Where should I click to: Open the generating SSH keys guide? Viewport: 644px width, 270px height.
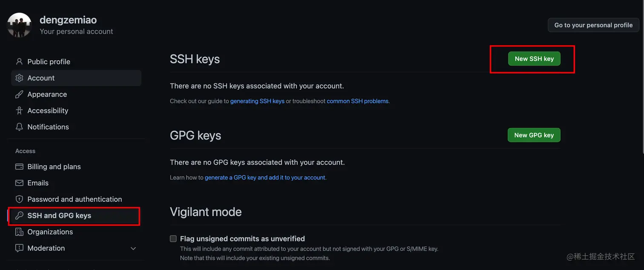click(x=257, y=101)
